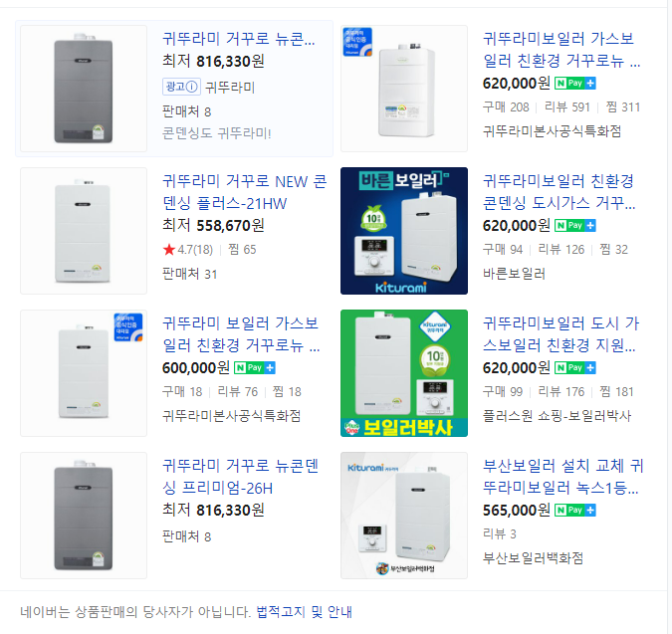
Task: Click N Pay badge next to 600,000원
Action: 255,367
